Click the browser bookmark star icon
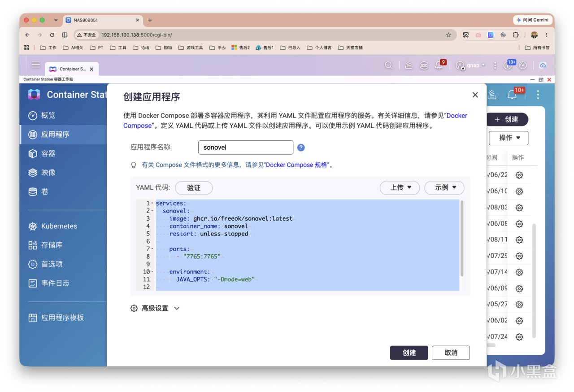The width and height of the screenshot is (574, 392). pyautogui.click(x=448, y=35)
